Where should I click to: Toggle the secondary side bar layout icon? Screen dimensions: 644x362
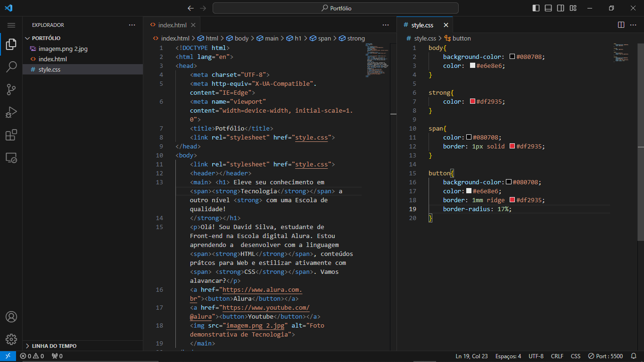click(x=561, y=8)
